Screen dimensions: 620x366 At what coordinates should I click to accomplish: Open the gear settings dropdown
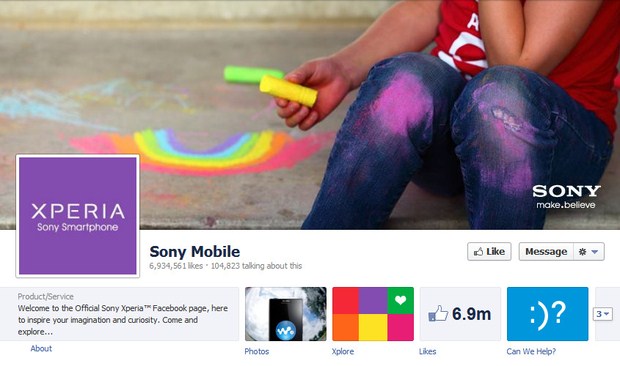pos(589,251)
